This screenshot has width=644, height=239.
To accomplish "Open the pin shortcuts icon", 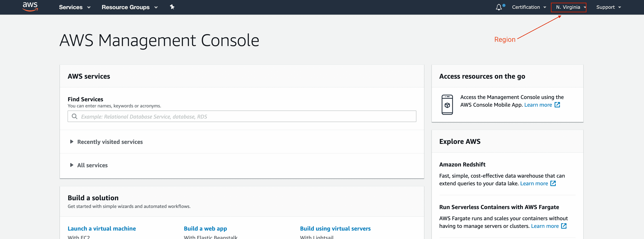I will [172, 7].
